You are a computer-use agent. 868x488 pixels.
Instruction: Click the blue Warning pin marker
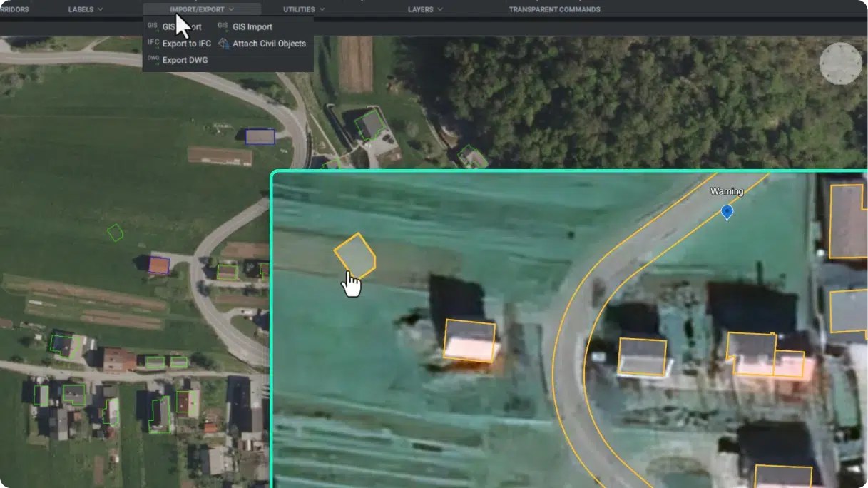(x=727, y=212)
